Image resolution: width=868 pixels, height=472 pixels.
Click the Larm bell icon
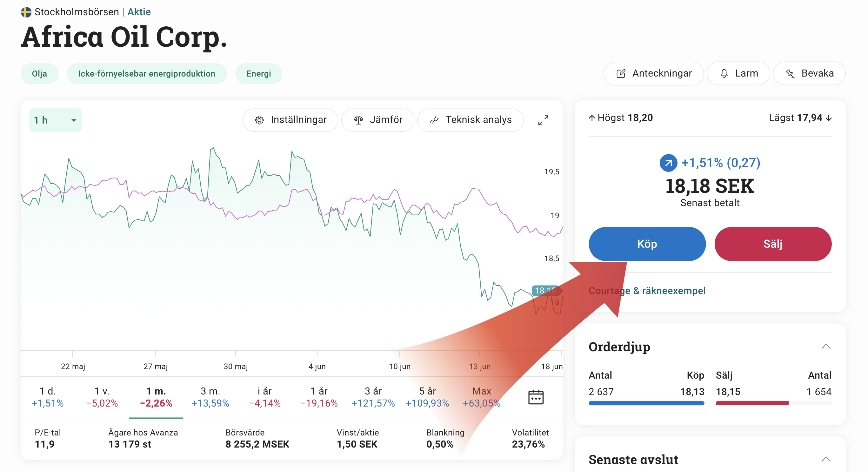[x=724, y=73]
